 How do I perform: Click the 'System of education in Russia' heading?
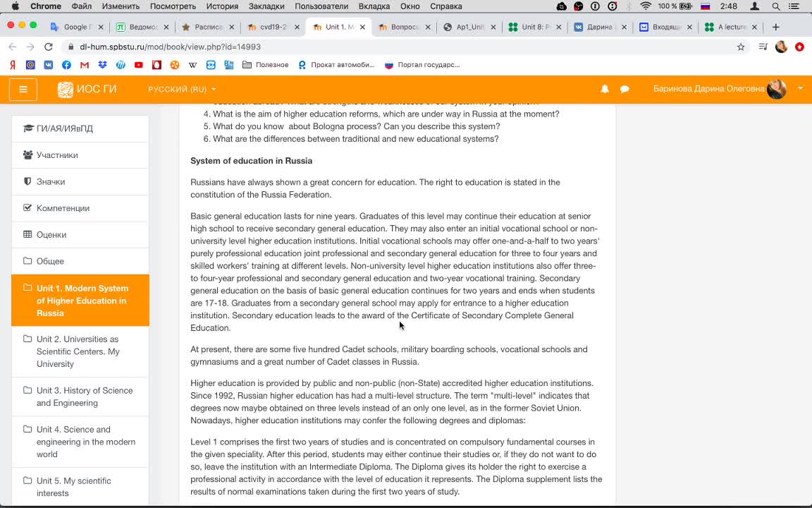point(251,161)
